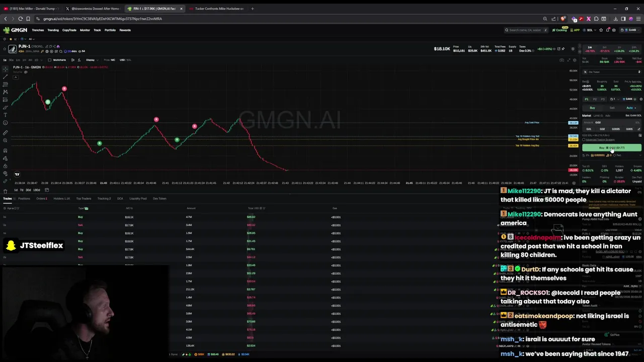Click the price alert alarm icon
644x362 pixels.
click(x=573, y=49)
